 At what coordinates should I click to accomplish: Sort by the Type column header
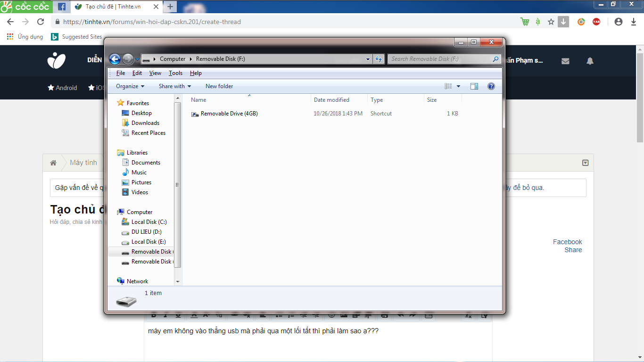[x=396, y=100]
